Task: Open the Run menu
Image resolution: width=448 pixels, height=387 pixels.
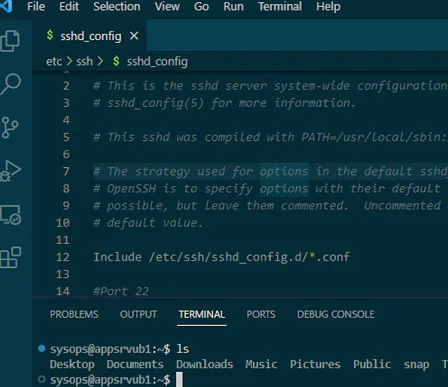Action: [233, 6]
